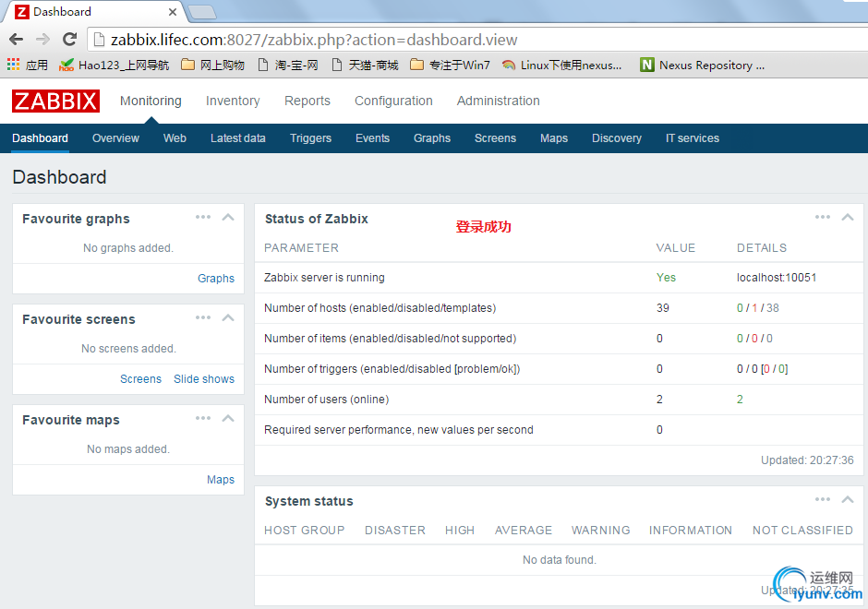Close the Dashboard browser tab

[173, 12]
